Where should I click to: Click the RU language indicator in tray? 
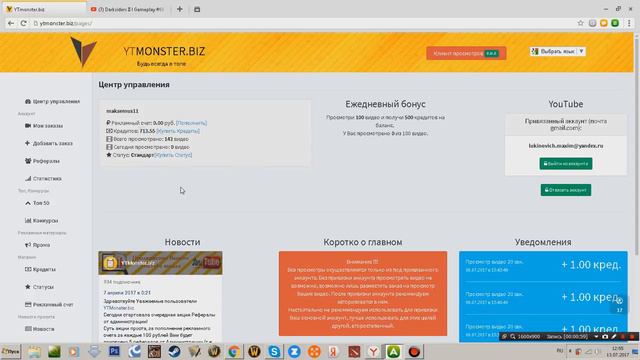point(560,350)
